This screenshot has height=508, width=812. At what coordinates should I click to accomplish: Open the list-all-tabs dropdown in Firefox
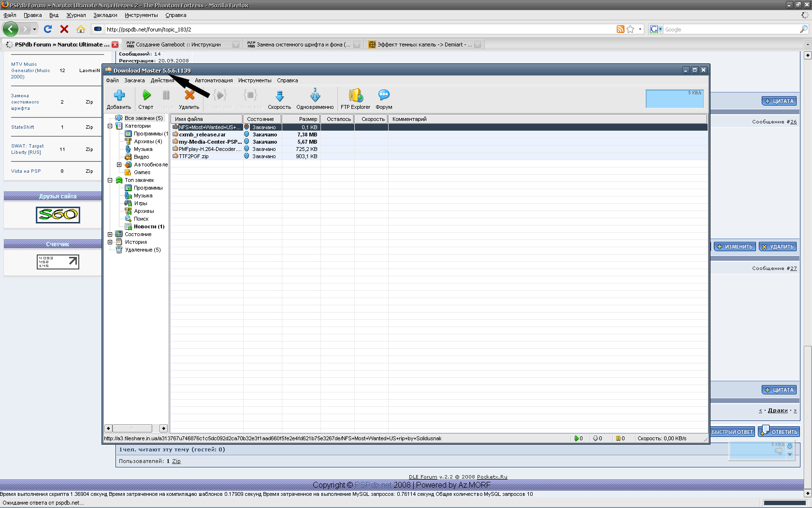[807, 45]
